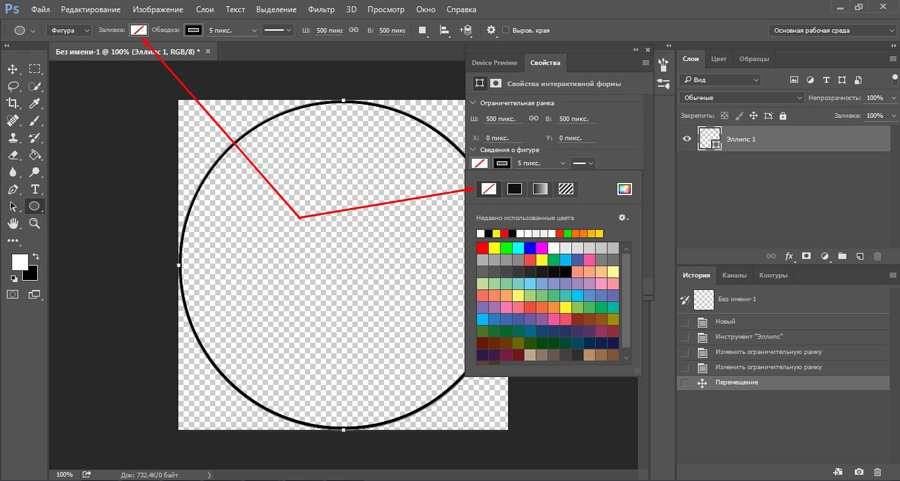Select the Healing Brush tool
The width and height of the screenshot is (900, 481).
13,121
